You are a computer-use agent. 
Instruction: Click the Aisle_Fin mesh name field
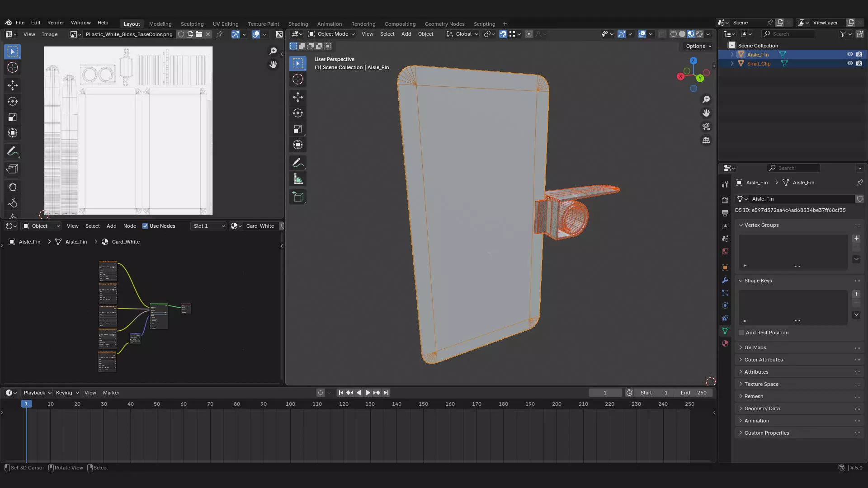click(x=802, y=199)
